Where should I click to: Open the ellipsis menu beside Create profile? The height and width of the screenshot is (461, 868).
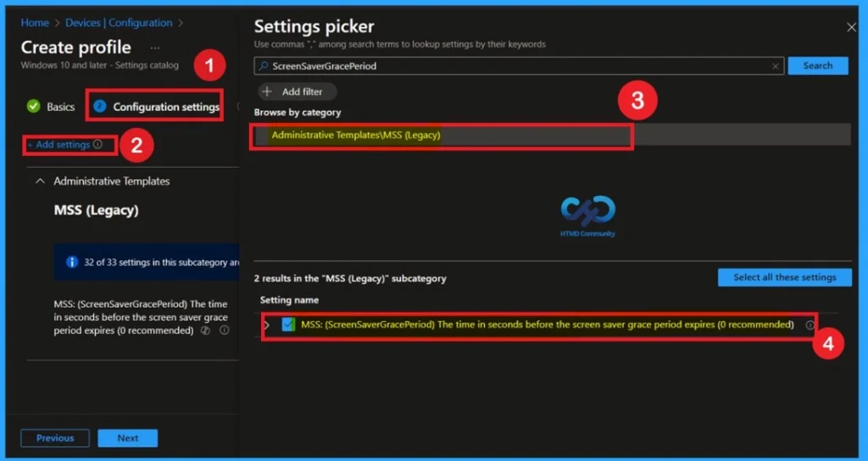point(155,48)
